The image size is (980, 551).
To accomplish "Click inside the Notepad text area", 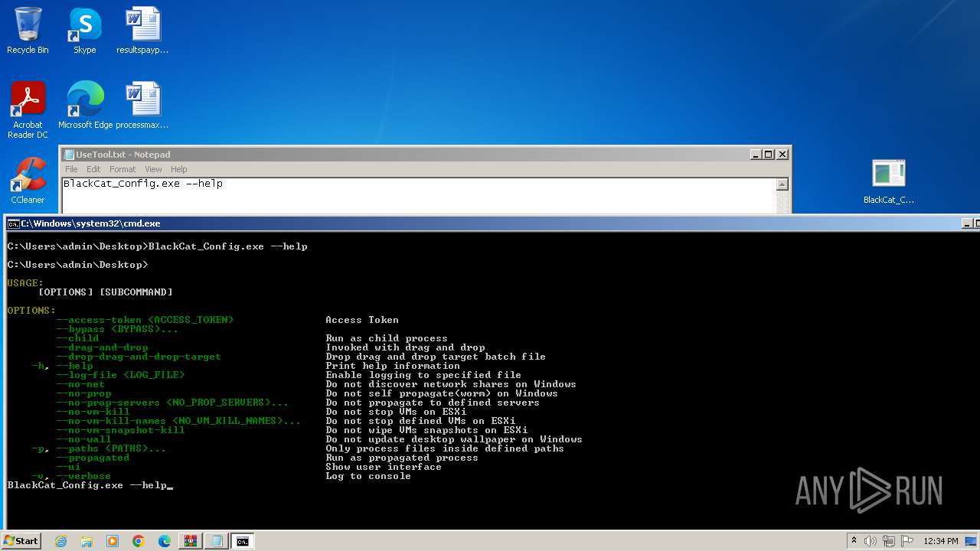I will point(419,195).
